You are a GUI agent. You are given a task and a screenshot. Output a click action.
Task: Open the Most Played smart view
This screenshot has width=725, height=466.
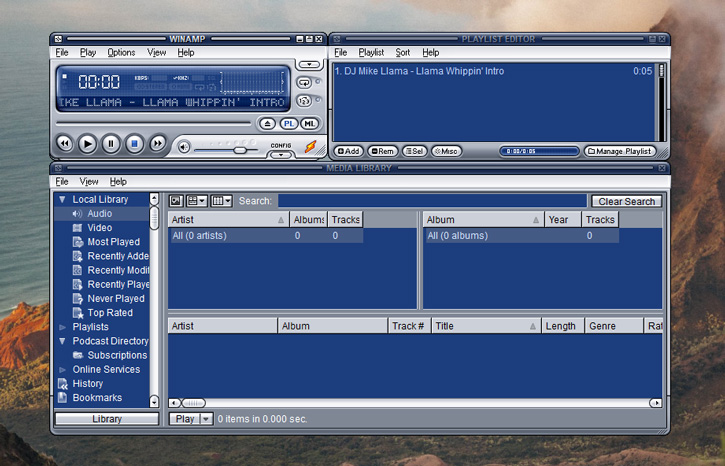tap(113, 242)
